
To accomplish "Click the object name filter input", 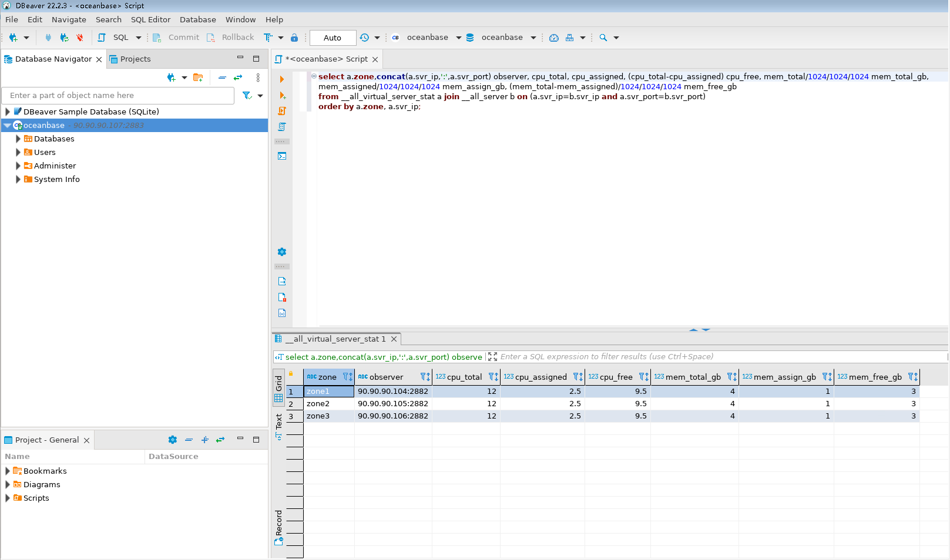I will pos(118,95).
